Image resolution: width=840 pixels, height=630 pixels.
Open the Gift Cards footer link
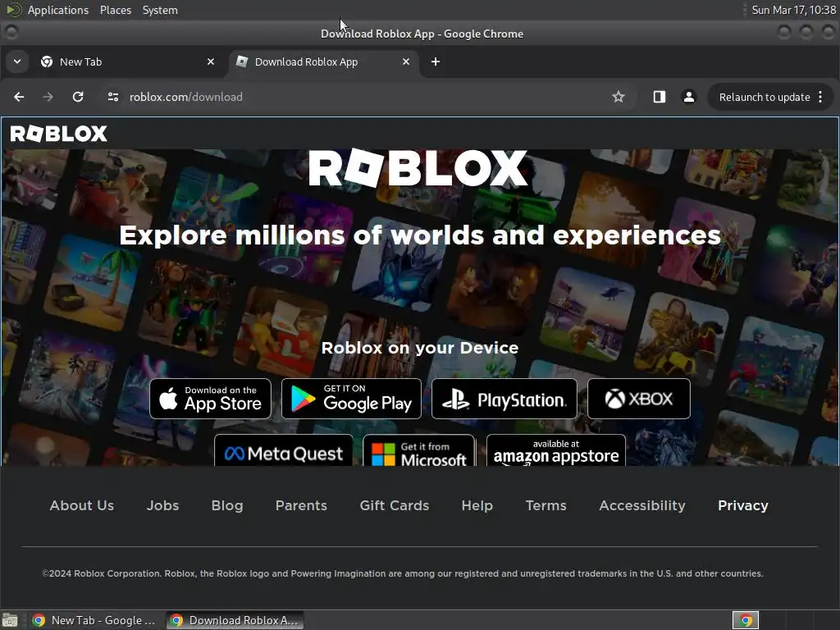[x=395, y=505]
